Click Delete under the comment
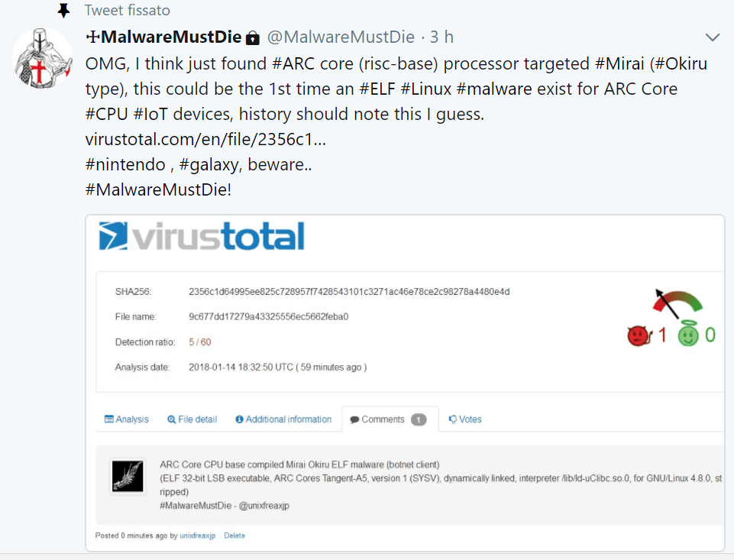 coord(234,536)
